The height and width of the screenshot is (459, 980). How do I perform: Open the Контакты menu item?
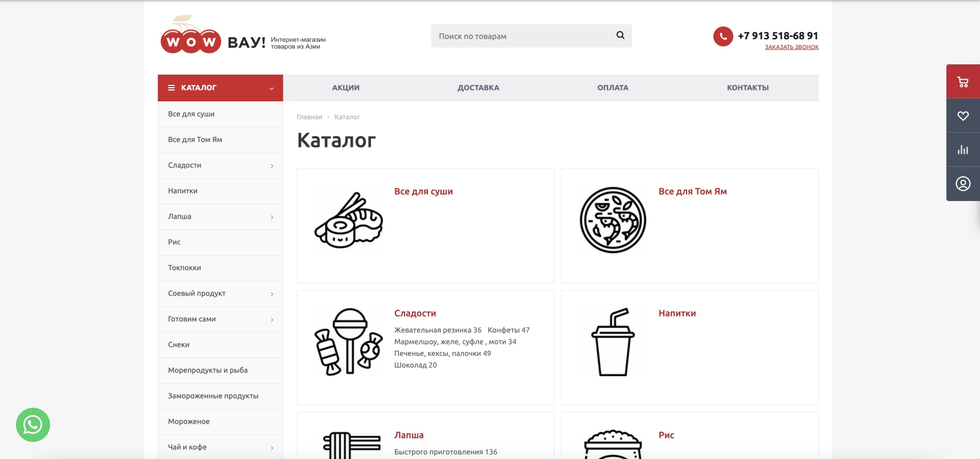point(748,88)
